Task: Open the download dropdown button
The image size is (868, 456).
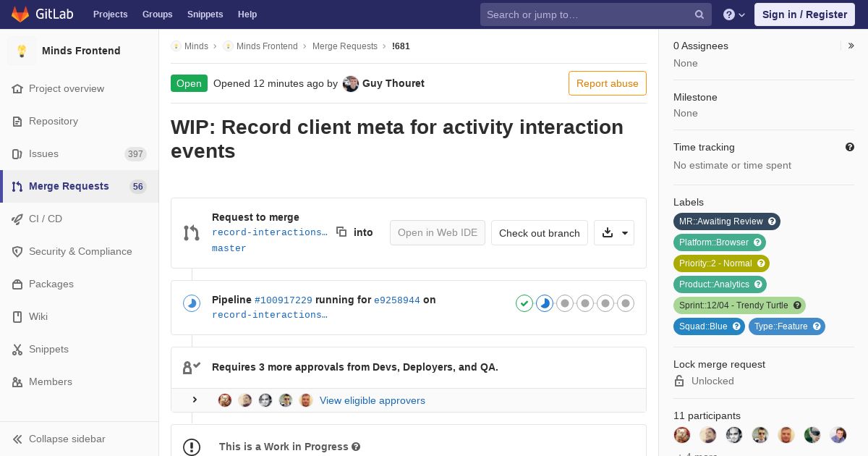Action: (614, 233)
